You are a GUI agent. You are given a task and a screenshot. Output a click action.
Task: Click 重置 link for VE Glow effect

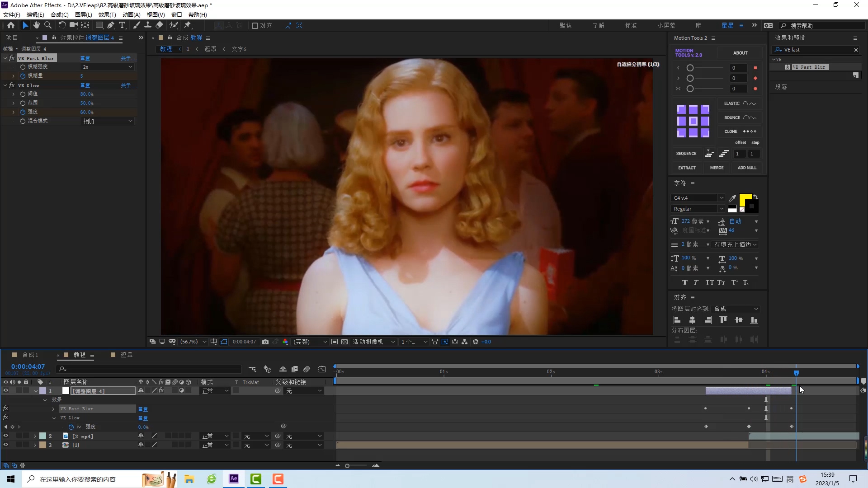[85, 85]
